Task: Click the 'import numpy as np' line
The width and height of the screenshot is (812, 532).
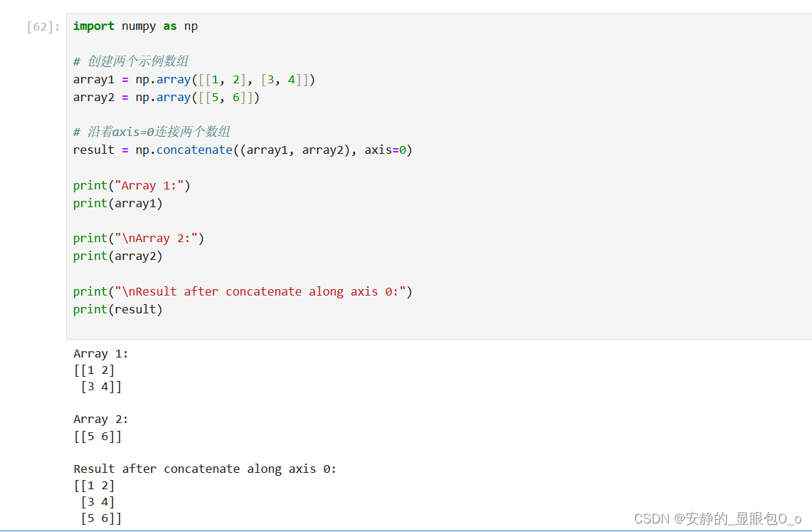Action: (135, 26)
